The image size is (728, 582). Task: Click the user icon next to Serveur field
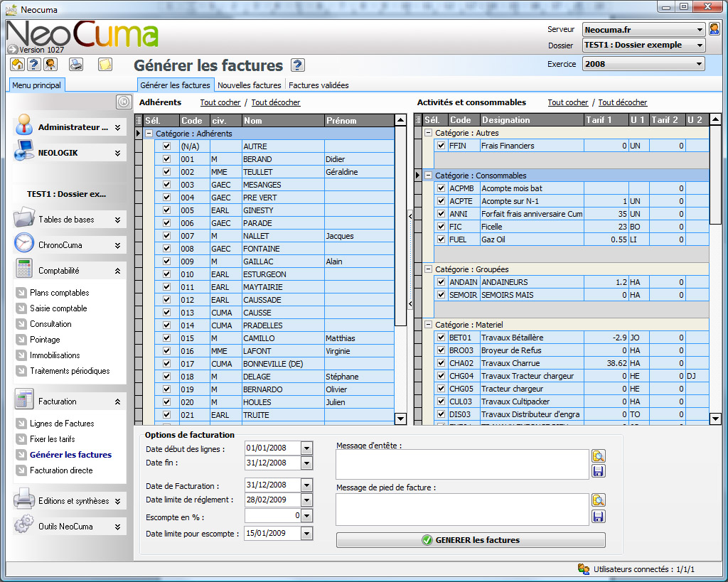click(714, 29)
